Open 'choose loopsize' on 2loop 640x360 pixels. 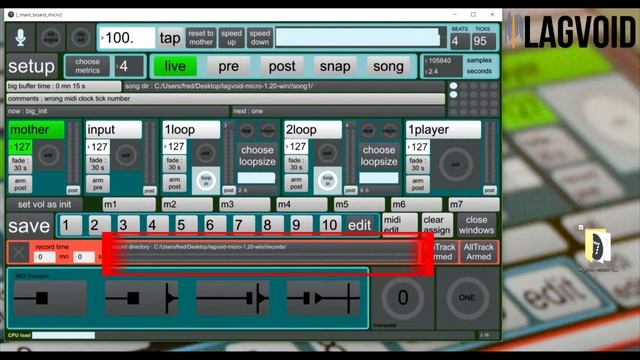379,156
